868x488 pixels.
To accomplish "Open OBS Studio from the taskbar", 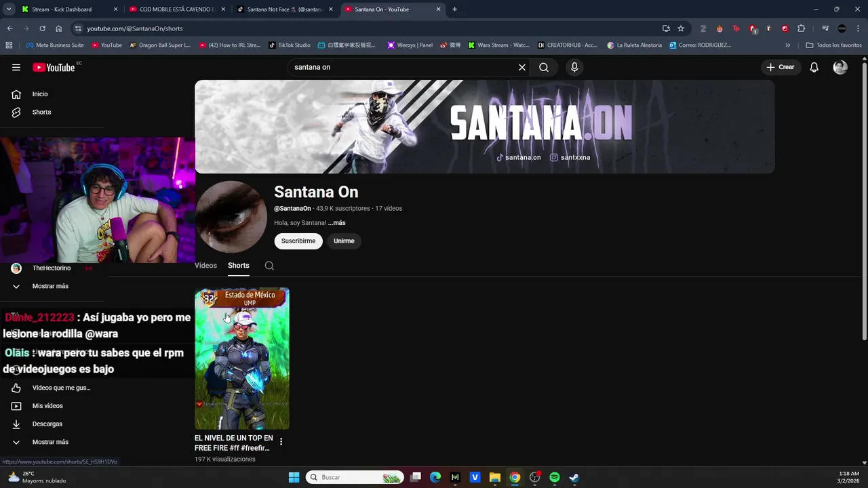I will point(535,477).
